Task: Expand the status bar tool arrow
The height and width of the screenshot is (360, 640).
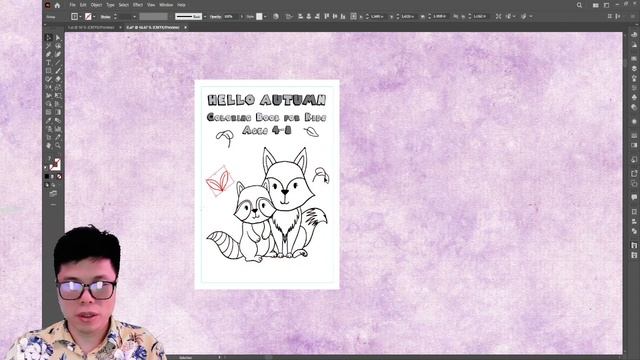Action: tap(219, 357)
